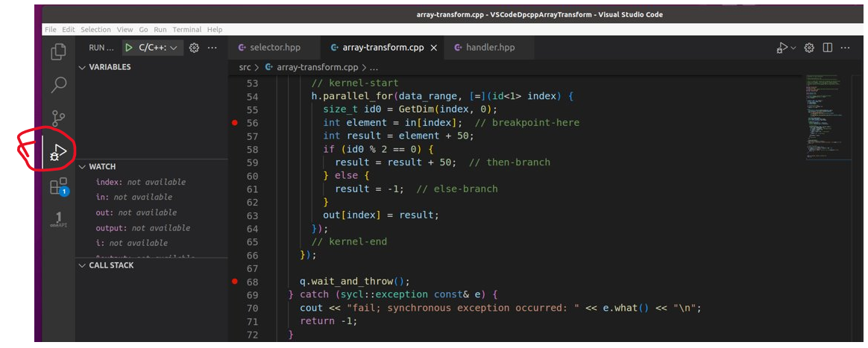Open the Source Control view

pos(58,118)
